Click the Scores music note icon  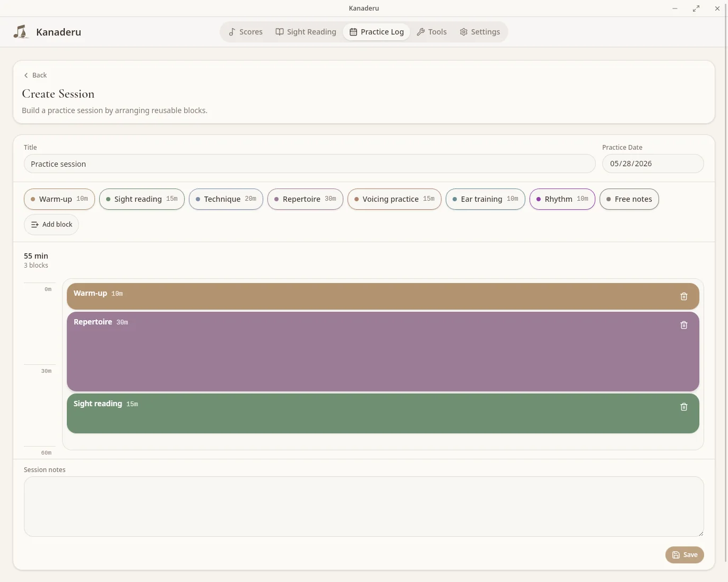(232, 32)
